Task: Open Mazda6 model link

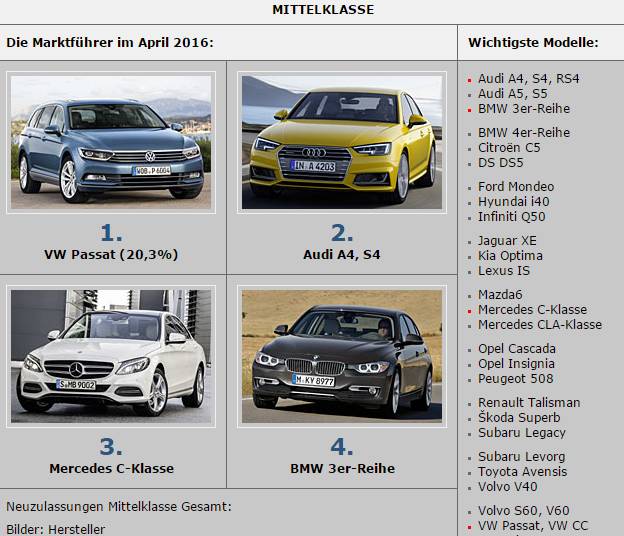Action: (500, 294)
